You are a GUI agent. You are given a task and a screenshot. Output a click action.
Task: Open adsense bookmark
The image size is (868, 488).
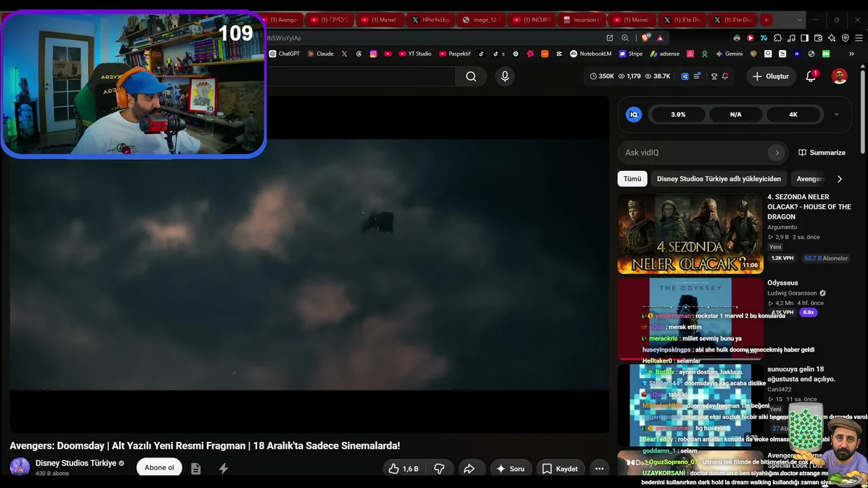point(665,54)
